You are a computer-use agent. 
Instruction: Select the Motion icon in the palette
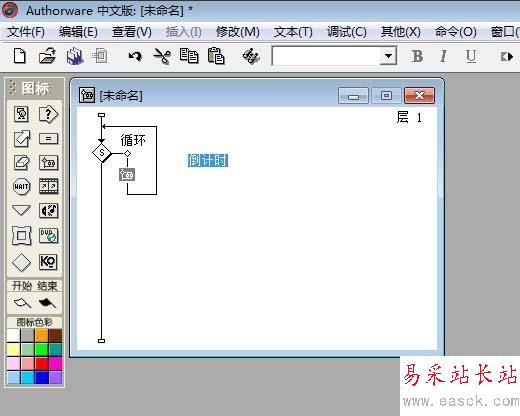click(x=22, y=138)
